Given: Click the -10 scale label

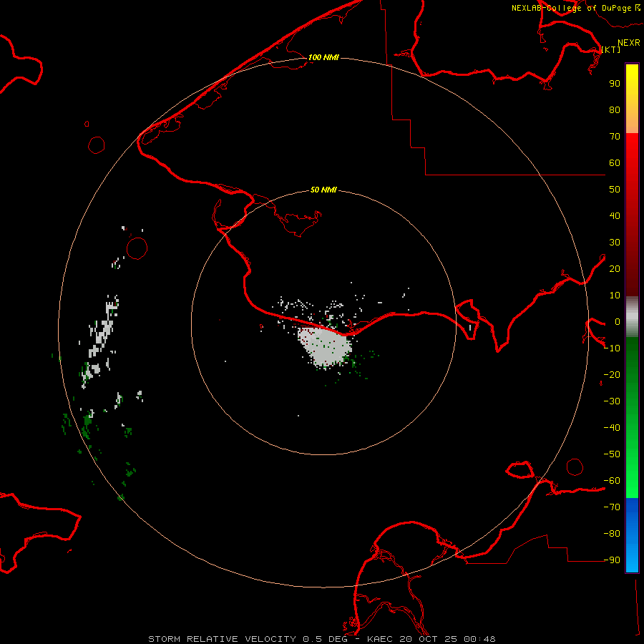Looking at the screenshot, I should (612, 348).
